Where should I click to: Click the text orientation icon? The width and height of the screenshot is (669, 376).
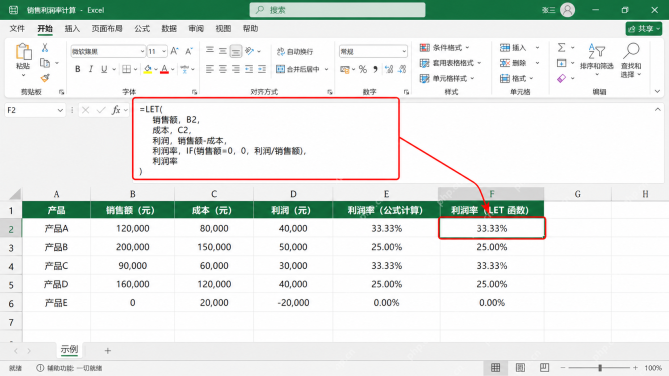pos(250,51)
